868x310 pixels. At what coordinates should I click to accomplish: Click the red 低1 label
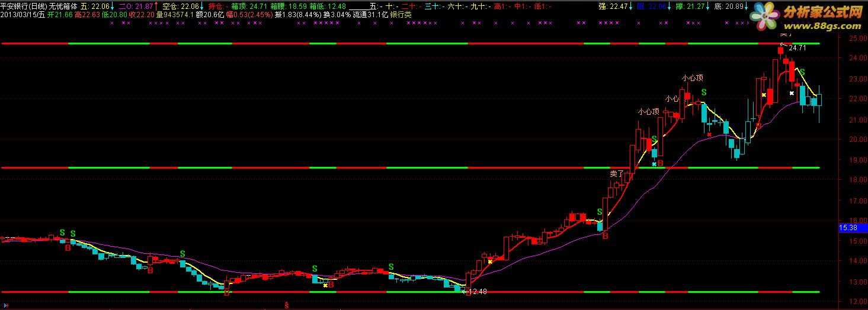(542, 7)
